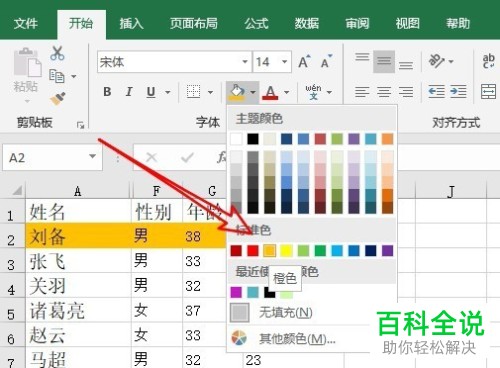Select the Format Painter brush
The width and height of the screenshot is (500, 368).
[57, 98]
